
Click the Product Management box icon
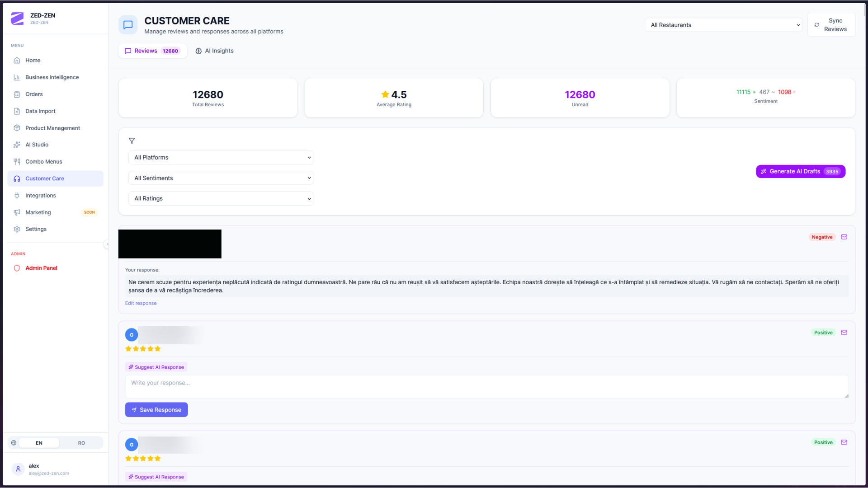pos(17,128)
